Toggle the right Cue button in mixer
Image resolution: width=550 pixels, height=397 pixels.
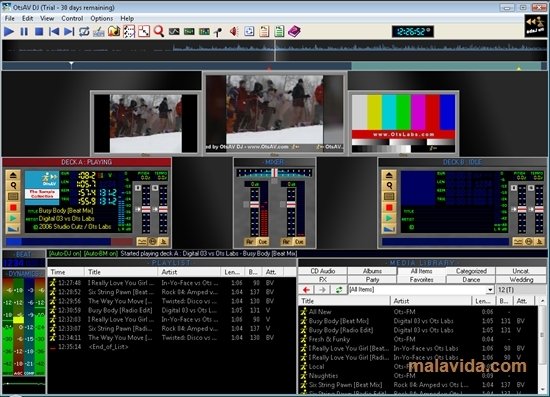point(299,242)
